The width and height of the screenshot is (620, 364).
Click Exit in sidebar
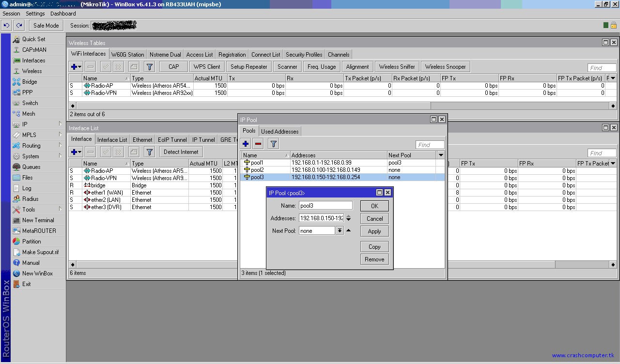click(38, 284)
